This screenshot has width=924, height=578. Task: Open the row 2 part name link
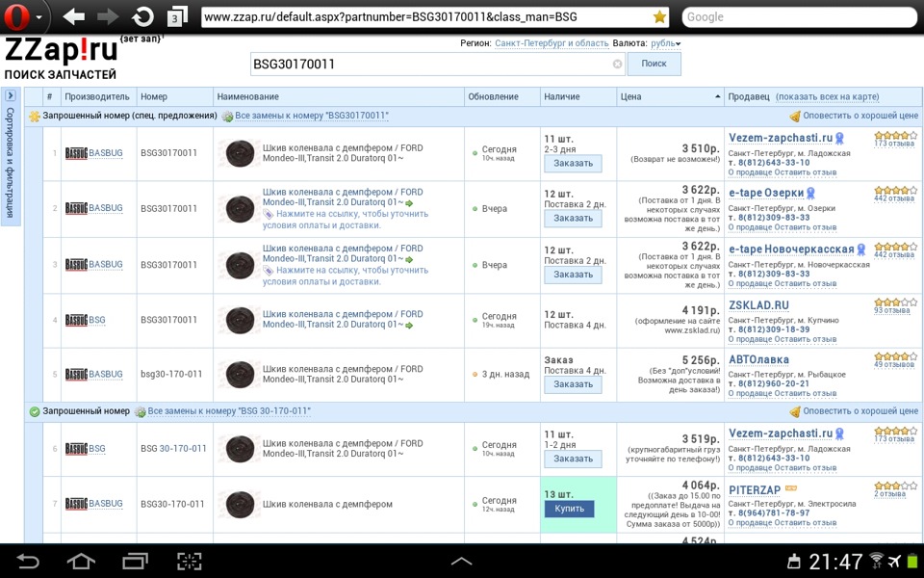(343, 197)
